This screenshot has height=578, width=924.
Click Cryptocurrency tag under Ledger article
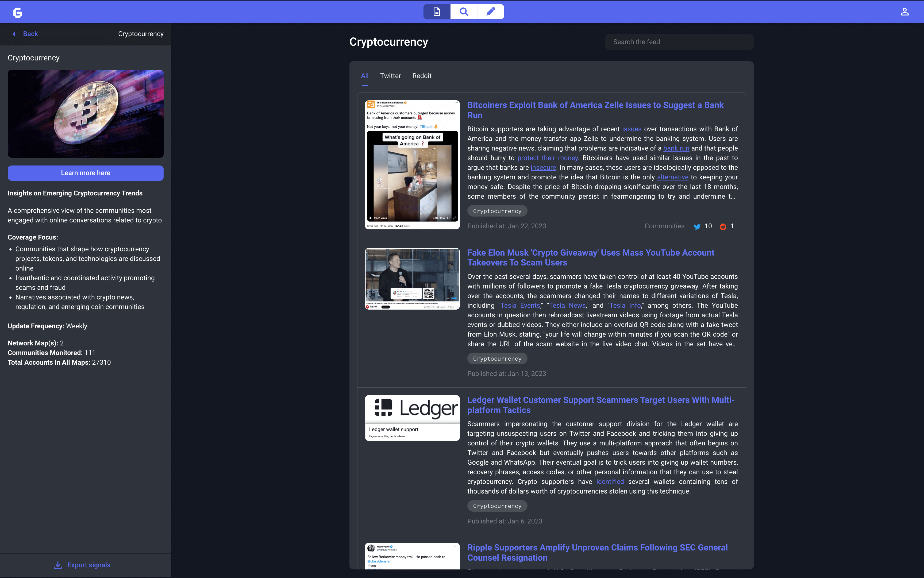click(x=497, y=506)
